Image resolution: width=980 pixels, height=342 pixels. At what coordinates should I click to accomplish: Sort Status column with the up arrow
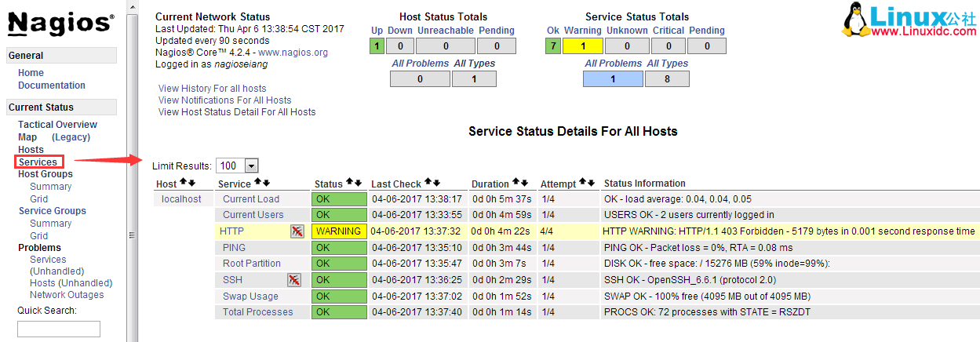tap(350, 184)
